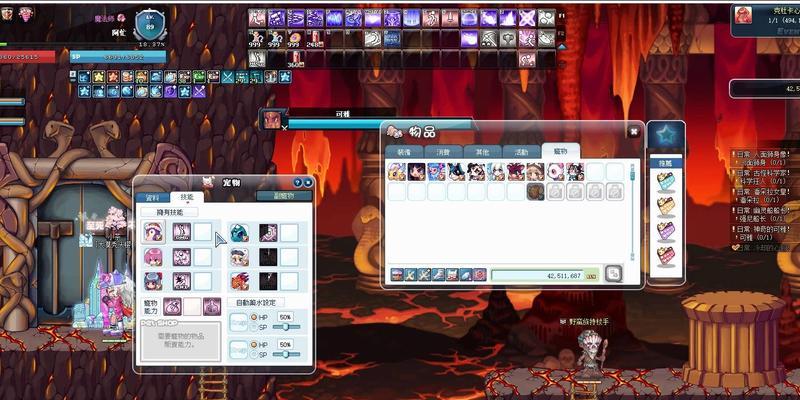
Task: Switch inventory to 裝備 tab
Action: point(404,152)
